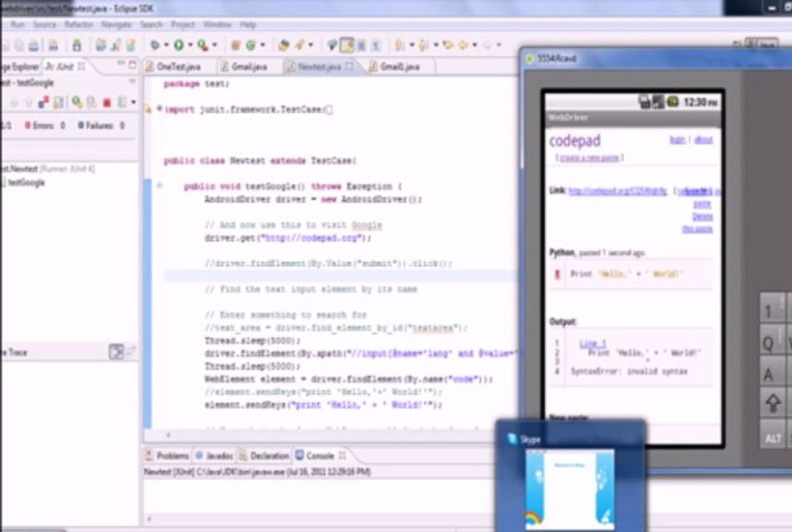Click the Test Run History icon in JUnit

pos(122,103)
